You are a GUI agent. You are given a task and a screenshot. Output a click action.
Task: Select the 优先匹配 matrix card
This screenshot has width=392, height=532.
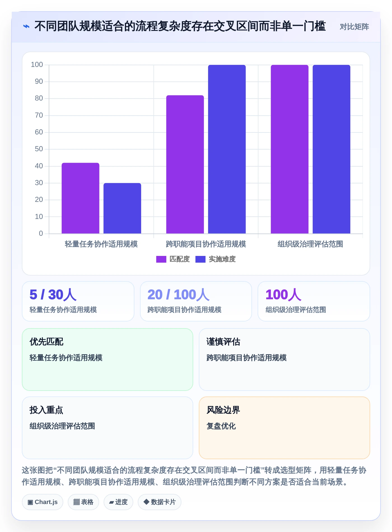(x=108, y=360)
